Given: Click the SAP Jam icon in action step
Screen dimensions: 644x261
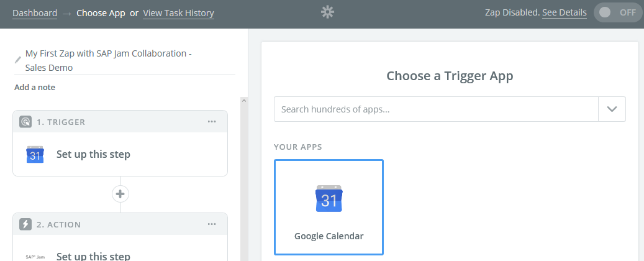Looking at the screenshot, I should (x=35, y=257).
